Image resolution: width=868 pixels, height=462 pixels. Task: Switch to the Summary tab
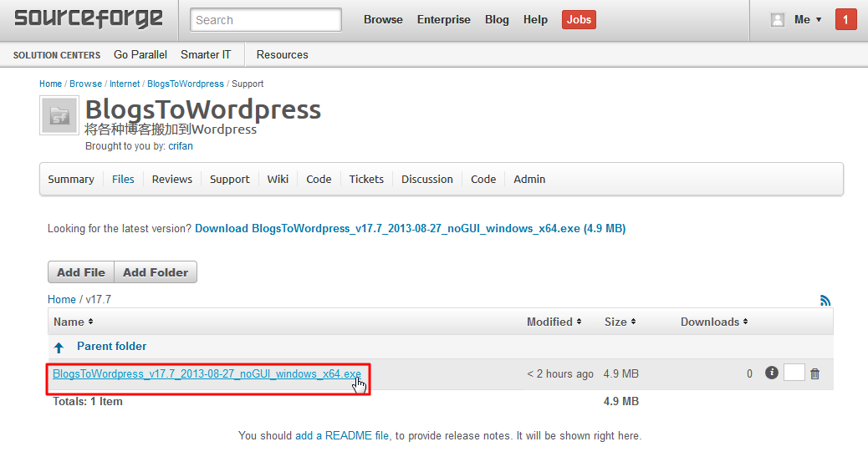point(71,180)
